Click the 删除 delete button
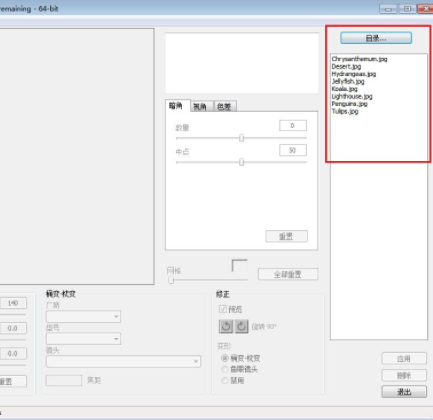Image resolution: width=433 pixels, height=420 pixels. click(404, 375)
